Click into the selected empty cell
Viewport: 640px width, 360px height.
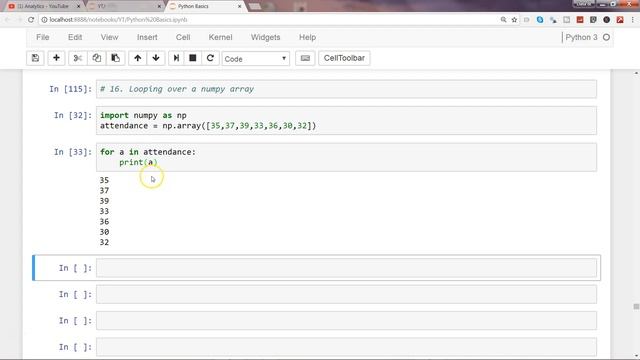click(x=346, y=268)
